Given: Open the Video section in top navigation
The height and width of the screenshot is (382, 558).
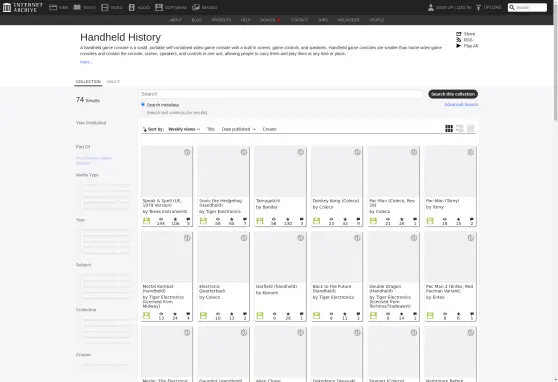Looking at the screenshot, I should [x=112, y=7].
